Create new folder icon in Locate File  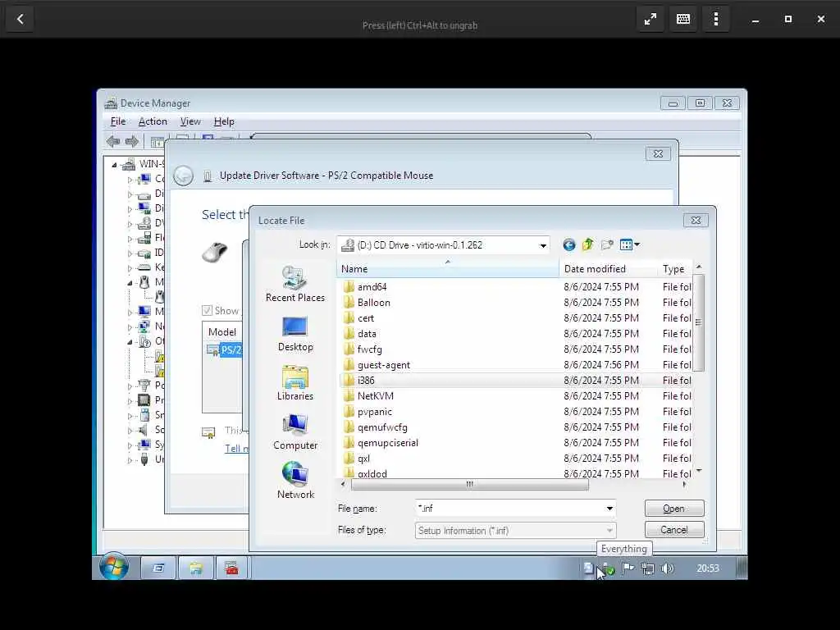pos(607,244)
